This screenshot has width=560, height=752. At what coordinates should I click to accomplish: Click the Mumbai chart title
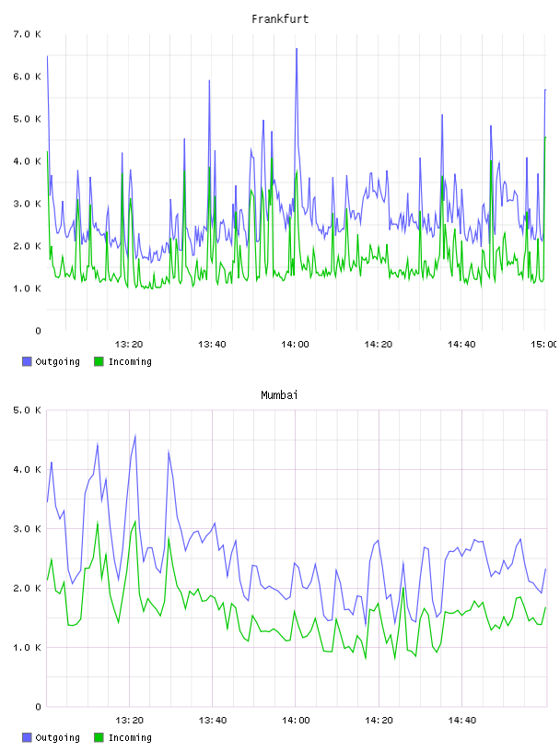click(279, 395)
